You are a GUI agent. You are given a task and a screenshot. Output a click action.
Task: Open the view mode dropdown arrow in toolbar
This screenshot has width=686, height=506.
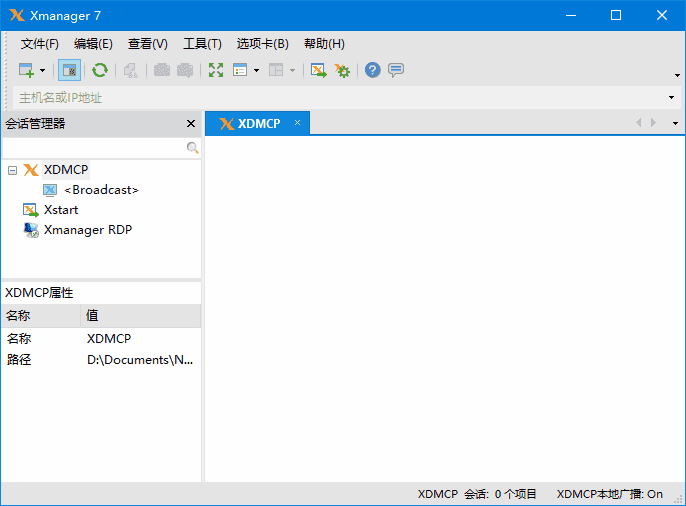pos(256,71)
